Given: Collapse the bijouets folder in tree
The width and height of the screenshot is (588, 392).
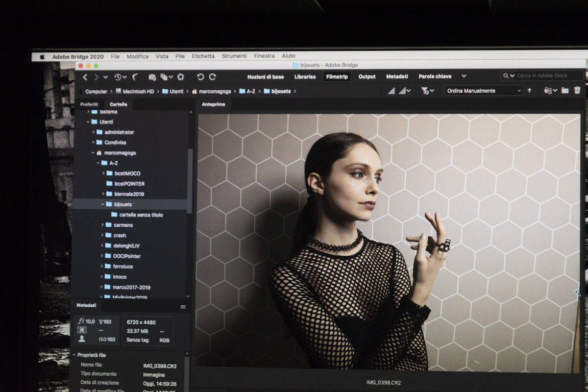Looking at the screenshot, I should (x=102, y=204).
